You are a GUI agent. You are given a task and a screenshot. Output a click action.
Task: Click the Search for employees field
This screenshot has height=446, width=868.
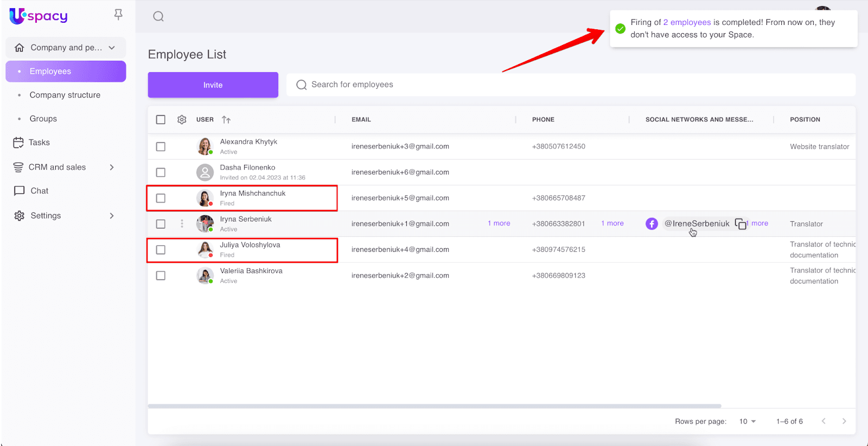570,85
